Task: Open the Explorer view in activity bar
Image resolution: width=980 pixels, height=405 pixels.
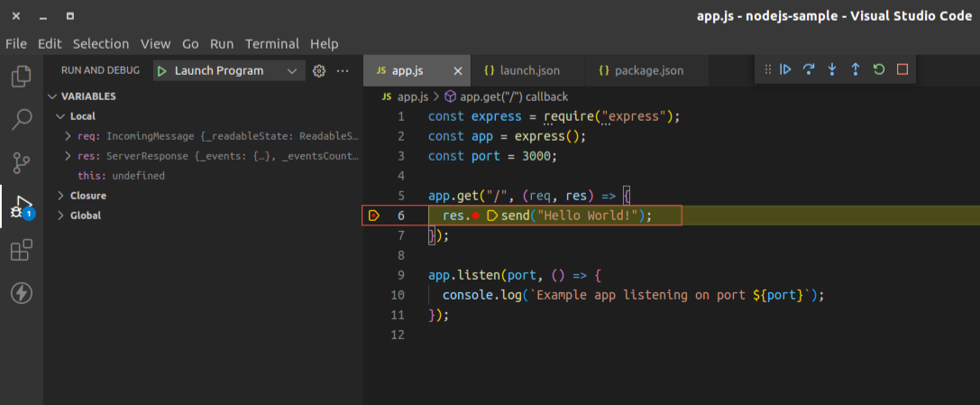Action: 22,77
